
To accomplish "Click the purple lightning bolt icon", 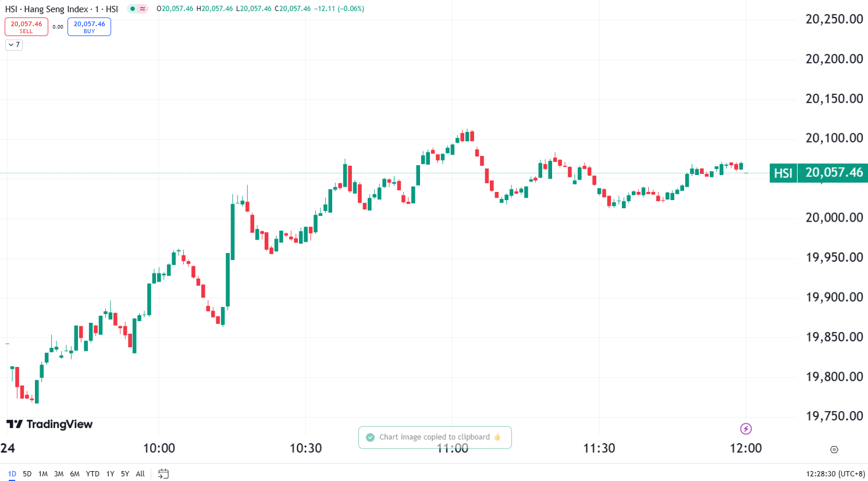I will click(x=746, y=429).
